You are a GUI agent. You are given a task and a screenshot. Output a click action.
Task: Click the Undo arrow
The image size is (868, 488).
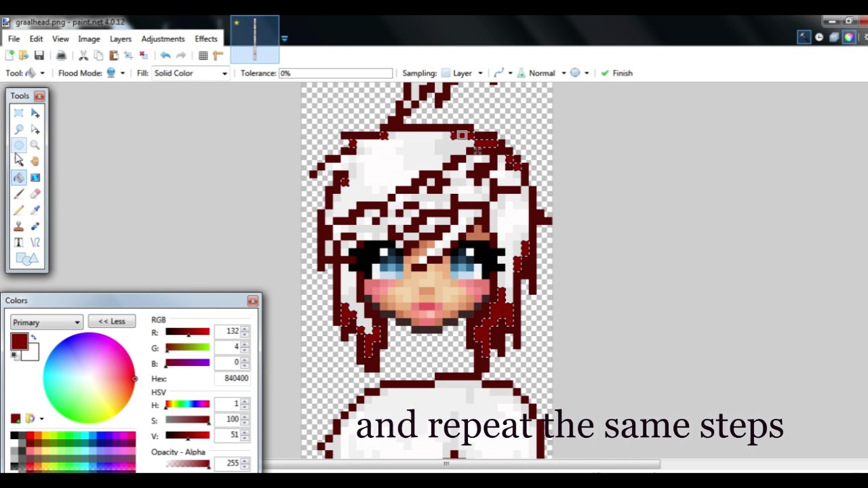165,56
